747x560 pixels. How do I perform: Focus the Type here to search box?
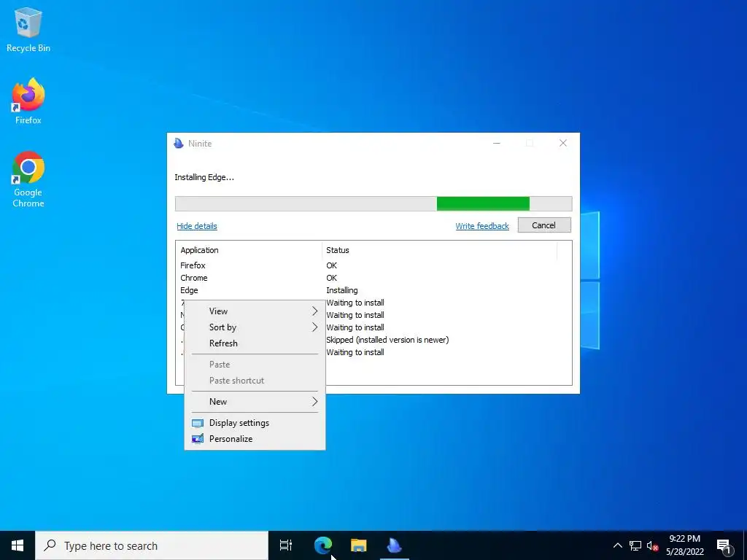152,545
